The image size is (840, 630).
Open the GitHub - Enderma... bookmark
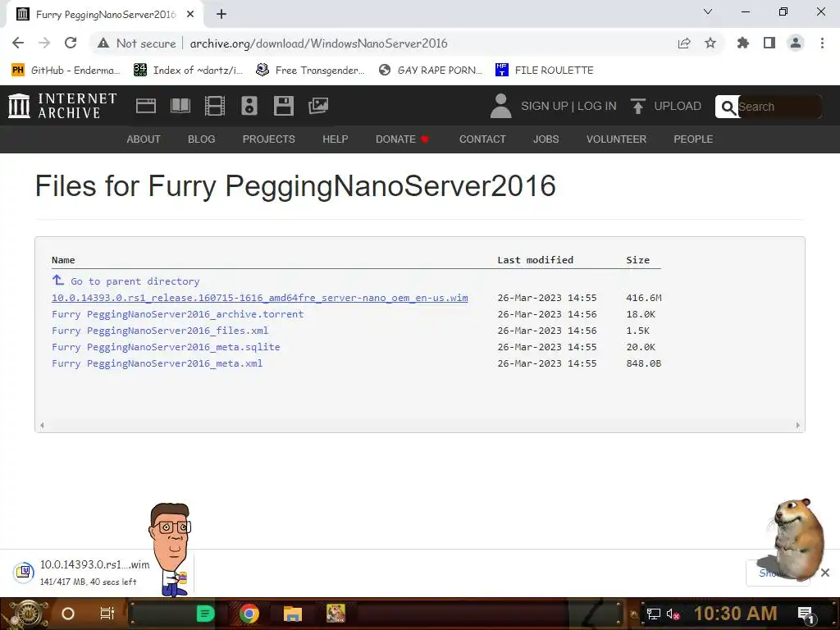coord(66,71)
